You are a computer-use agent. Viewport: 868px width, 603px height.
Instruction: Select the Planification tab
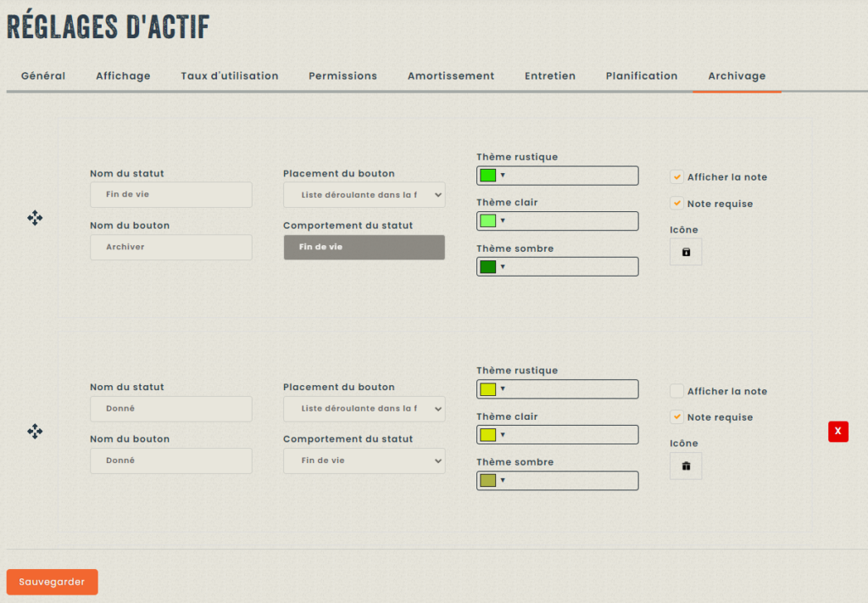[641, 76]
